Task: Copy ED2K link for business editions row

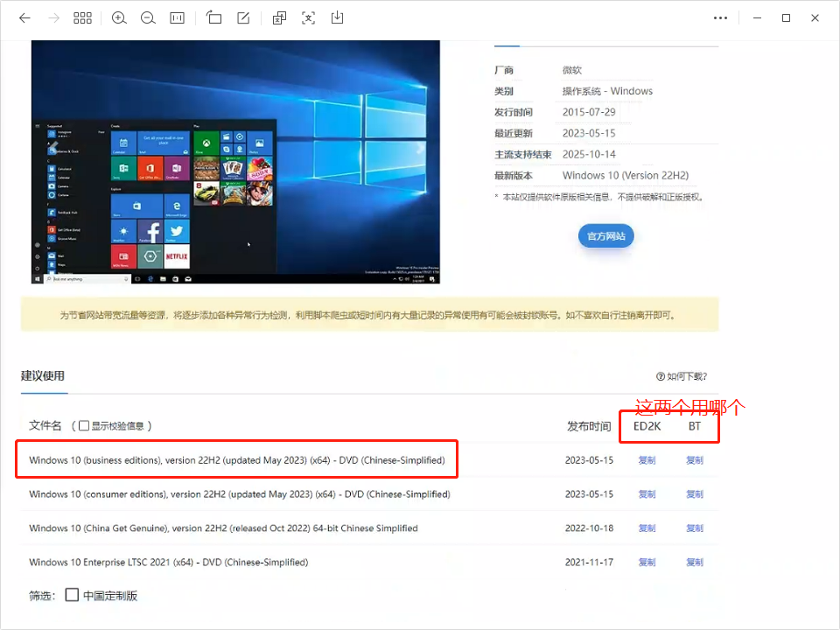Action: (x=647, y=460)
